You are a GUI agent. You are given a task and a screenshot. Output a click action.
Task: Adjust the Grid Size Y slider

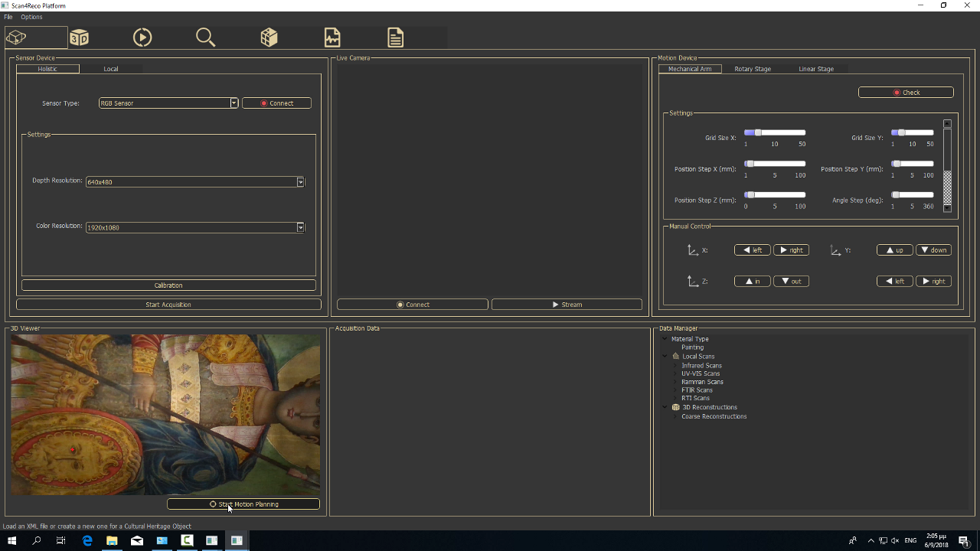pos(913,132)
